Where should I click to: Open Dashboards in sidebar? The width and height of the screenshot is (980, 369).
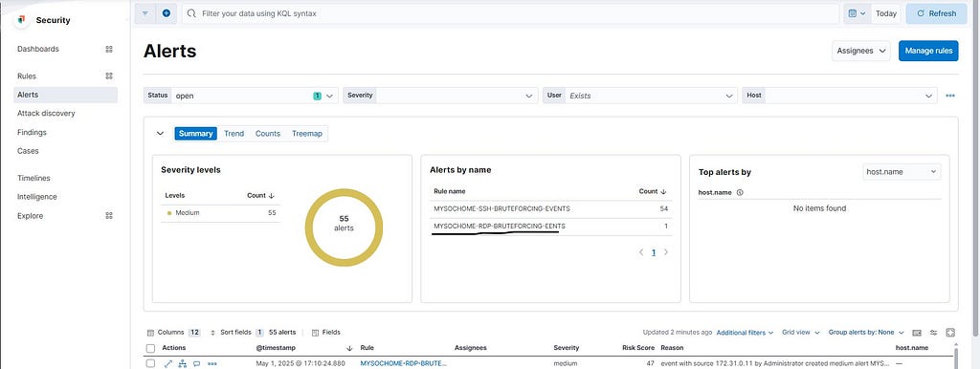click(x=38, y=49)
